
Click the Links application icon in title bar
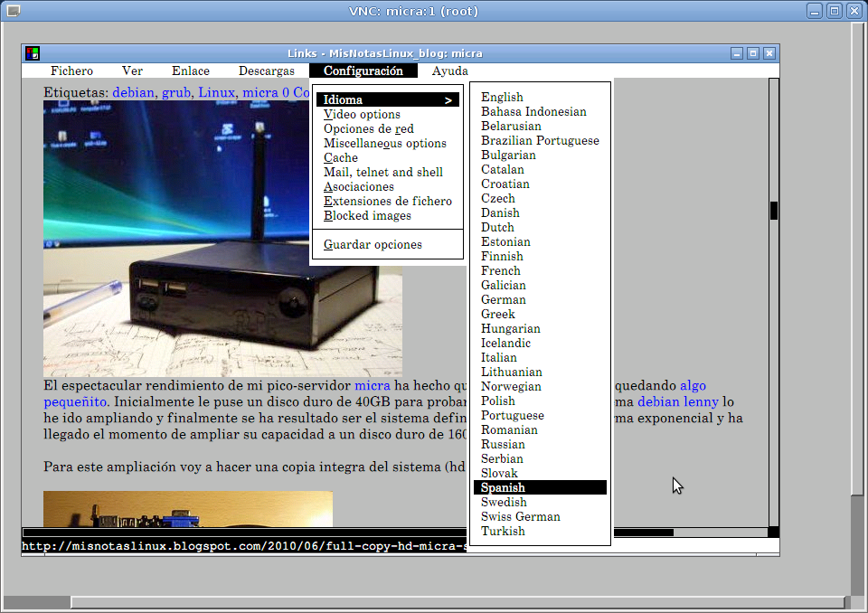(x=32, y=53)
